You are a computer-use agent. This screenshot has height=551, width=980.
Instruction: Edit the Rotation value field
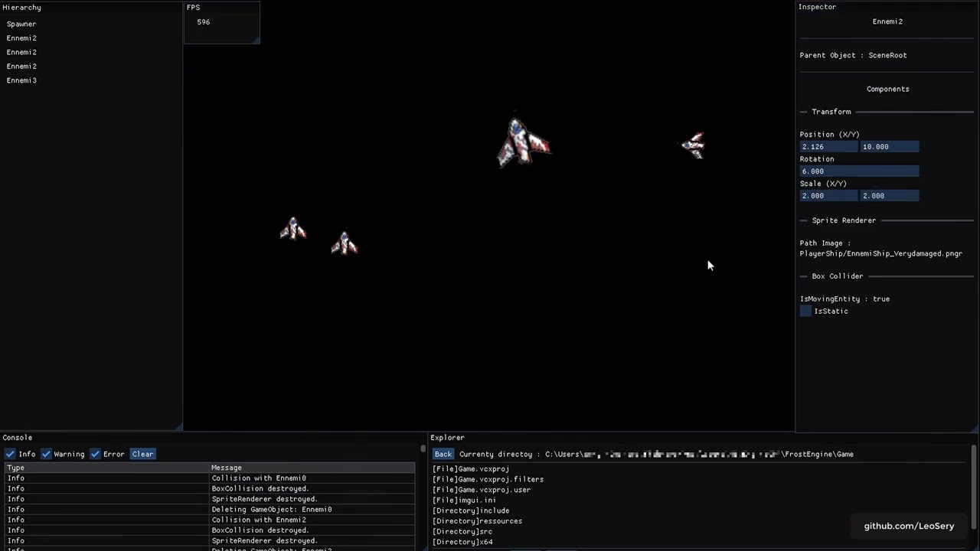point(859,171)
